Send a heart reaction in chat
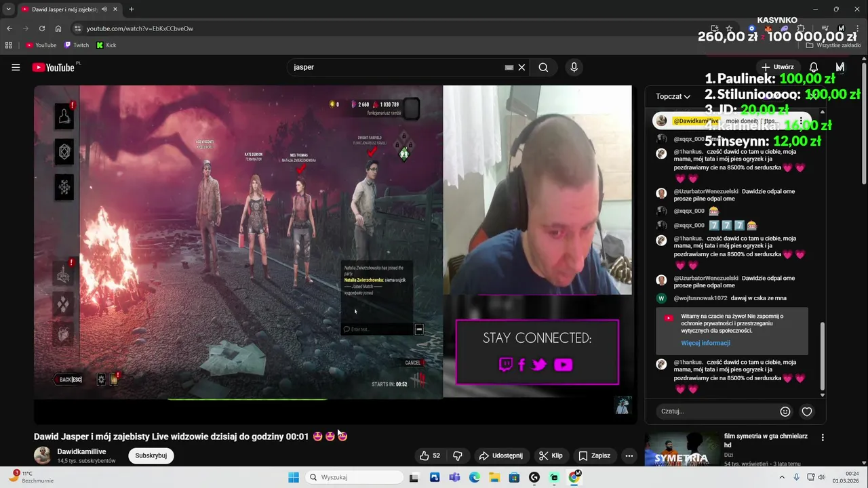Screen dimensions: 868x488 coord(807,411)
